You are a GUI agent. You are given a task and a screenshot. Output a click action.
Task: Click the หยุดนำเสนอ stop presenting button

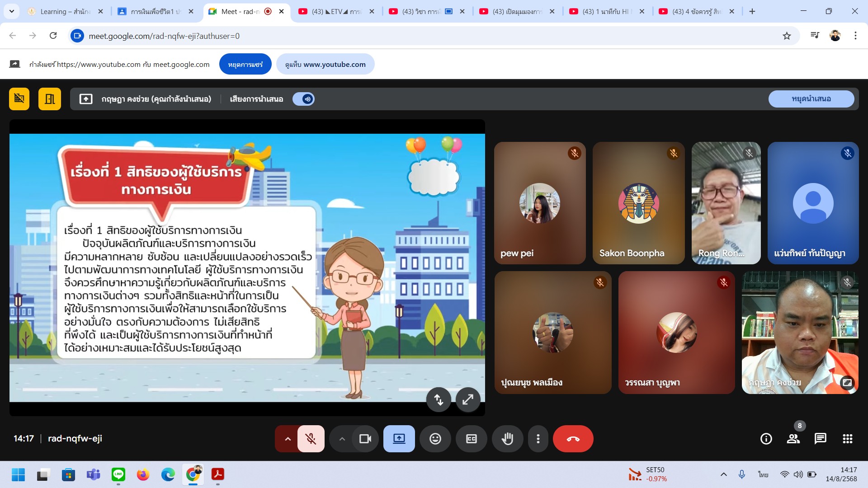[811, 99]
